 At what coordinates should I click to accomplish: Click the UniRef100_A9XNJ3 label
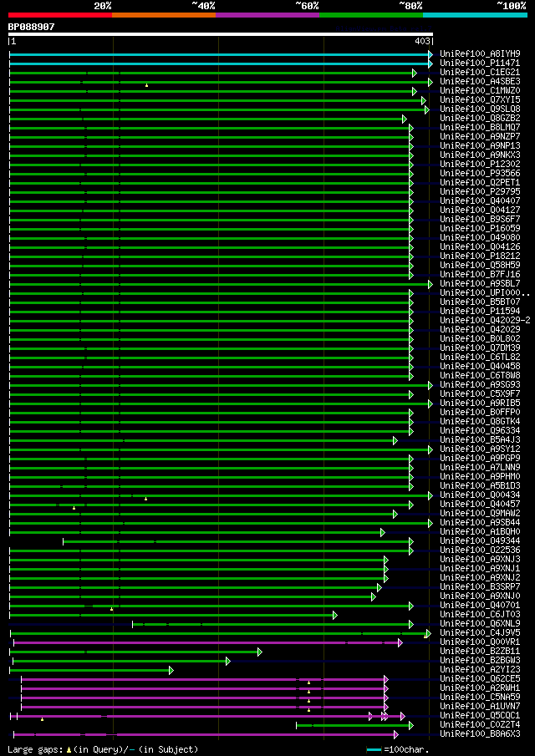(480, 560)
